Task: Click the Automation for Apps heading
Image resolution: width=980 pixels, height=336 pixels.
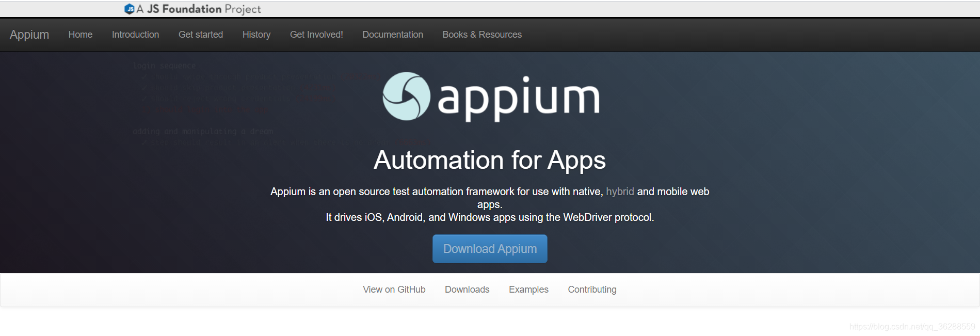Action: coord(490,160)
